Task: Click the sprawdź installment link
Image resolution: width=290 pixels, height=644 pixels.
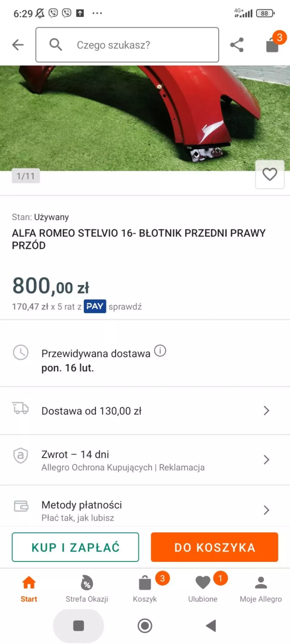Action: click(125, 306)
